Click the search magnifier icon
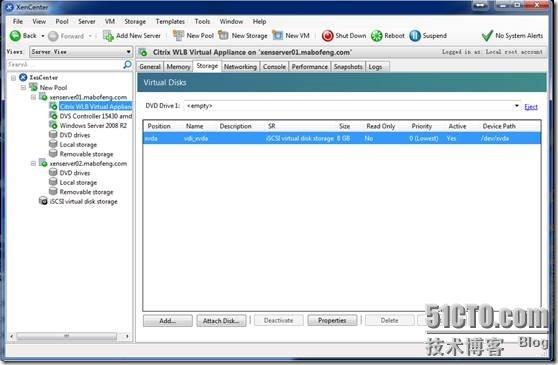 (127, 64)
